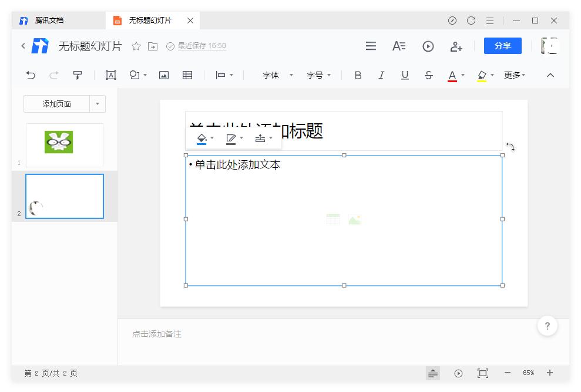Open the 更多 more options menu
Image resolution: width=581 pixels, height=392 pixels.
click(514, 75)
